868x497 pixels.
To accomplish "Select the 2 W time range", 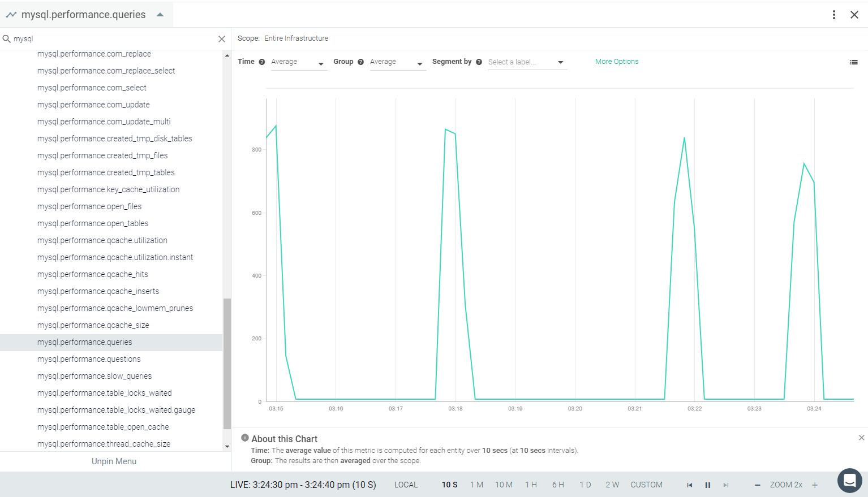I will click(612, 485).
